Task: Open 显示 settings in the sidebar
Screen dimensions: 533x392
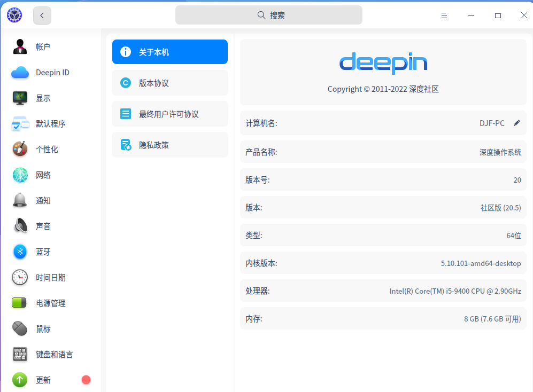Action: (x=43, y=98)
